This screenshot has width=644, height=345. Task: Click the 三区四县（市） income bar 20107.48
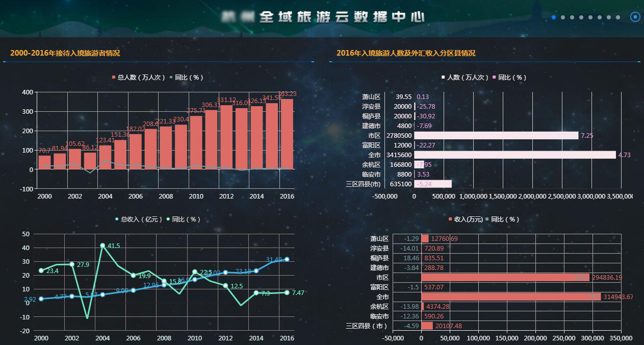(x=427, y=326)
